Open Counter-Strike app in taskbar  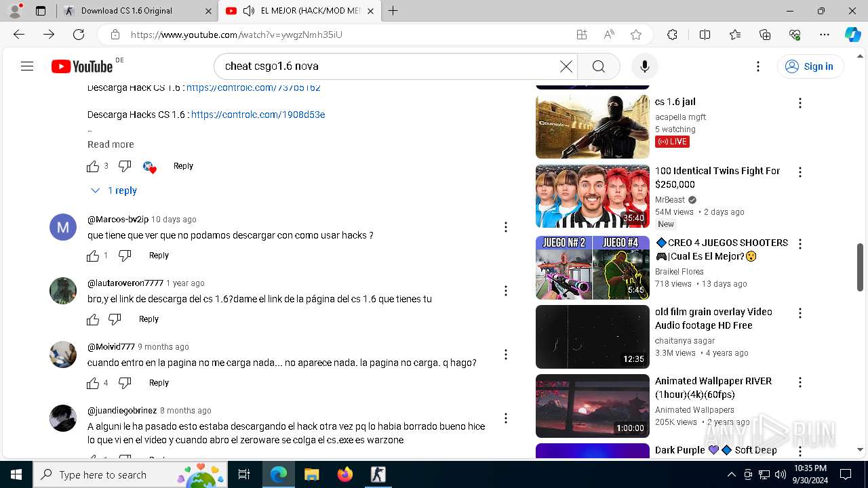(x=378, y=474)
